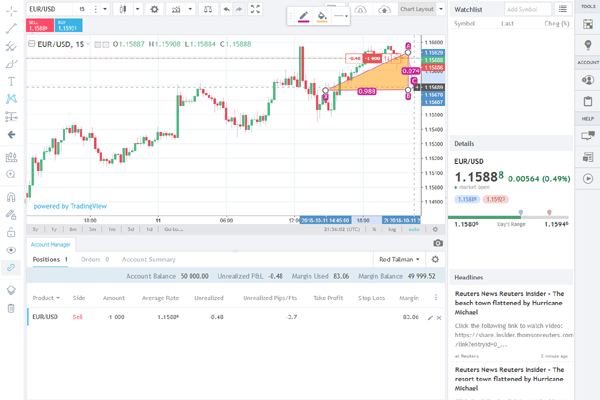The image size is (600, 400).
Task: Open the Chart Layout dropdown arrow
Action: tap(441, 9)
